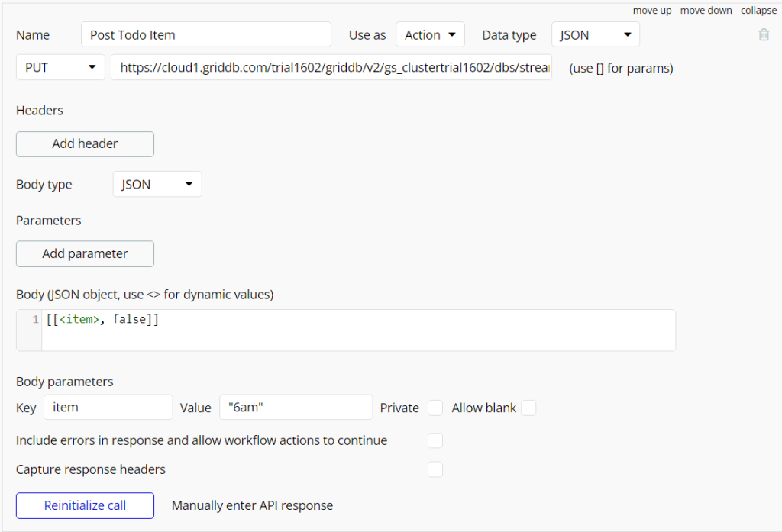Click the move down link

706,10
